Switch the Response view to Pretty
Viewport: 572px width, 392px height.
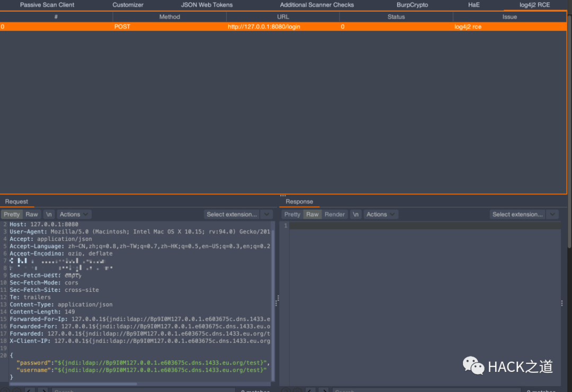[x=292, y=214]
